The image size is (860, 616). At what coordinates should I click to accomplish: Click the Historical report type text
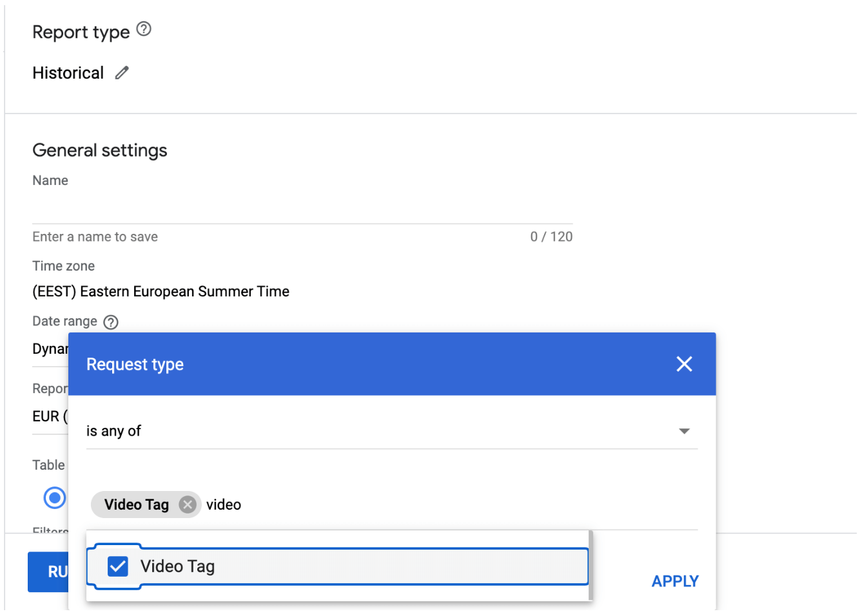(x=68, y=73)
